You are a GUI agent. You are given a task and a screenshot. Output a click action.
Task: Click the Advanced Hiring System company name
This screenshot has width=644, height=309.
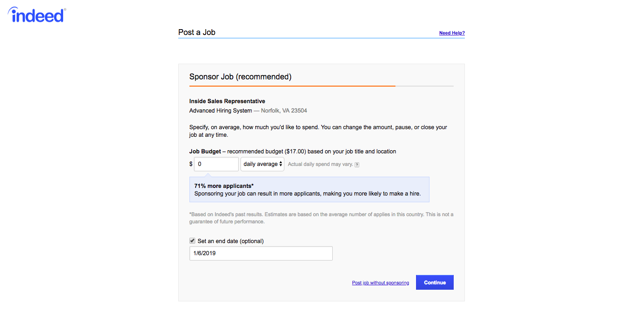pyautogui.click(x=221, y=111)
